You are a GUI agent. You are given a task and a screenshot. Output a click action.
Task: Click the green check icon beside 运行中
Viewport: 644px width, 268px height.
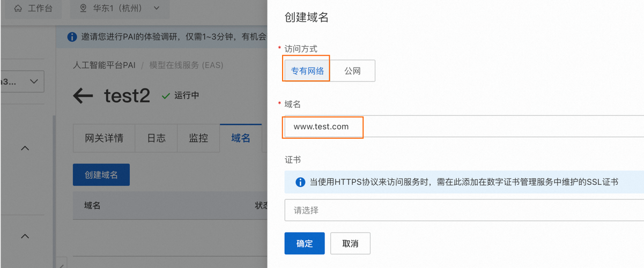(166, 96)
